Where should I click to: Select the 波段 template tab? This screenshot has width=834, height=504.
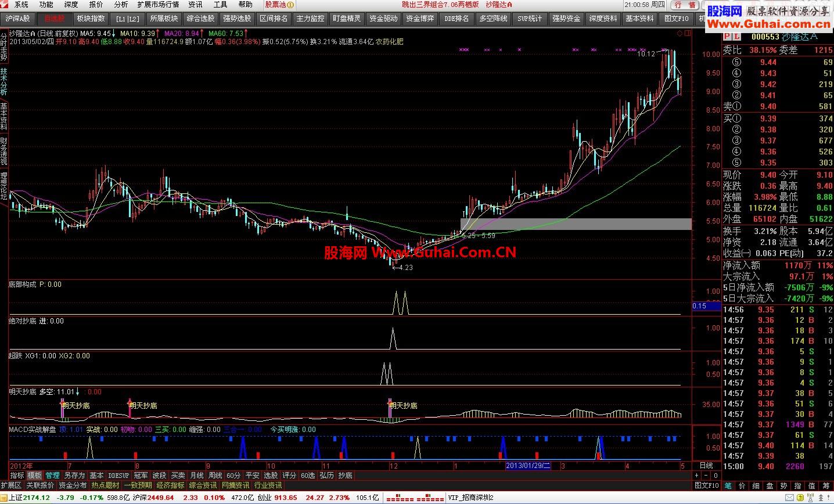click(159, 475)
